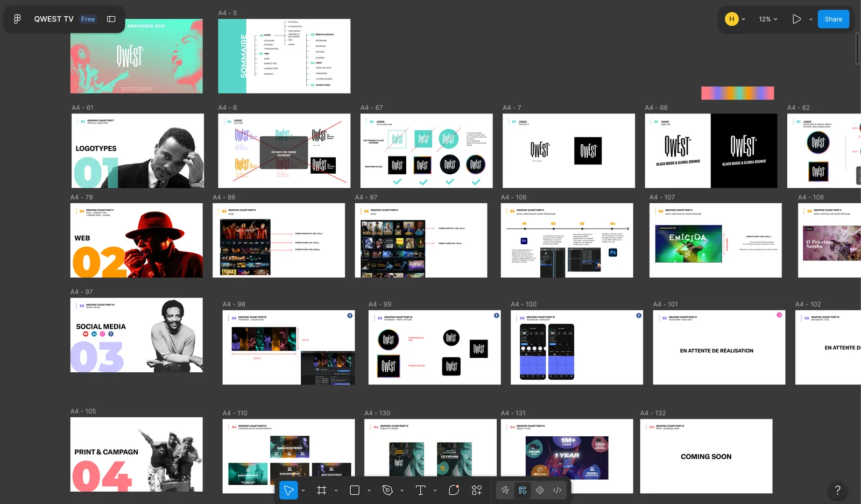Screen dimensions: 861x504
Task: Open the Actions and components menu
Action: [477, 490]
